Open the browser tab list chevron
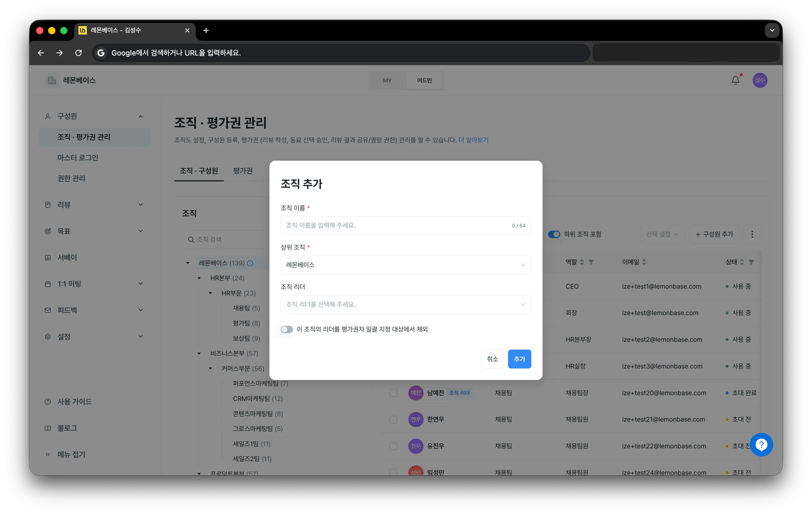The width and height of the screenshot is (812, 514). tap(772, 30)
